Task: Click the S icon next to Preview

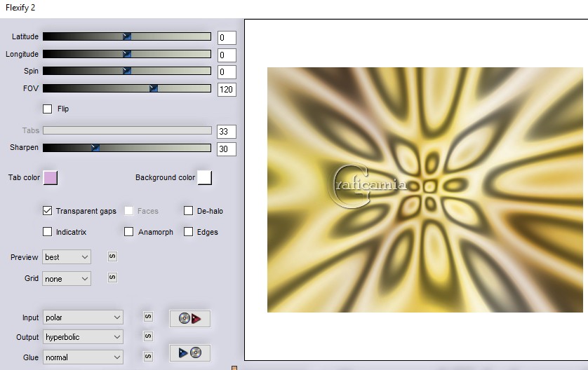Action: click(x=112, y=256)
